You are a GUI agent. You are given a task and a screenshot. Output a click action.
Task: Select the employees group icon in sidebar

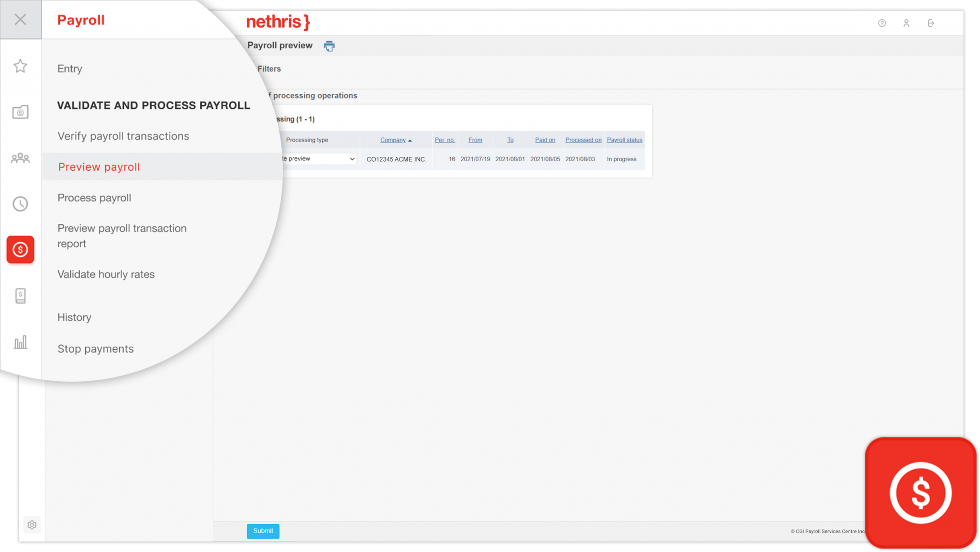[x=20, y=158]
